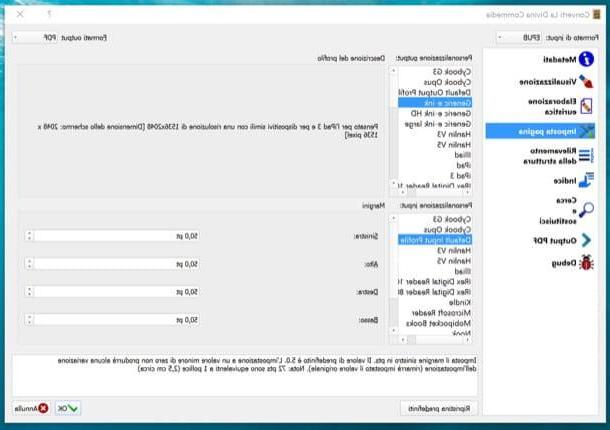Select Illiad in output profile list
610x430 pixels.
435,155
